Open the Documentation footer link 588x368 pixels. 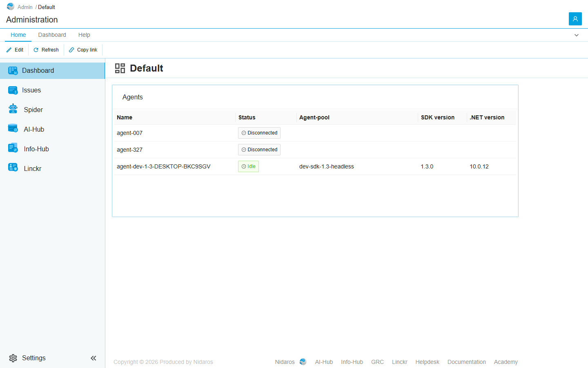(x=467, y=362)
